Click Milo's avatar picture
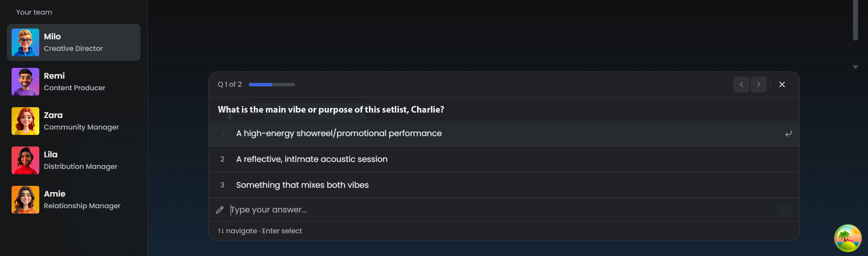This screenshot has height=256, width=868. (x=25, y=42)
